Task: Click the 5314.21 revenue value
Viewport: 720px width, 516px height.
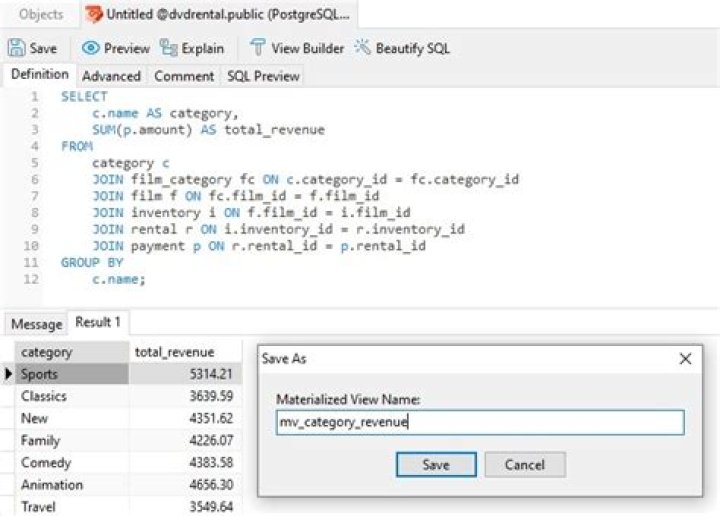Action: (211, 374)
